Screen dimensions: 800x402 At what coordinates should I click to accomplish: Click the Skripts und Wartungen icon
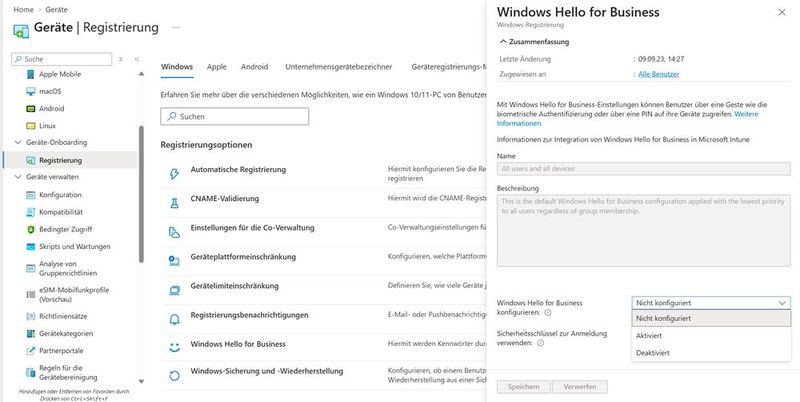click(31, 247)
